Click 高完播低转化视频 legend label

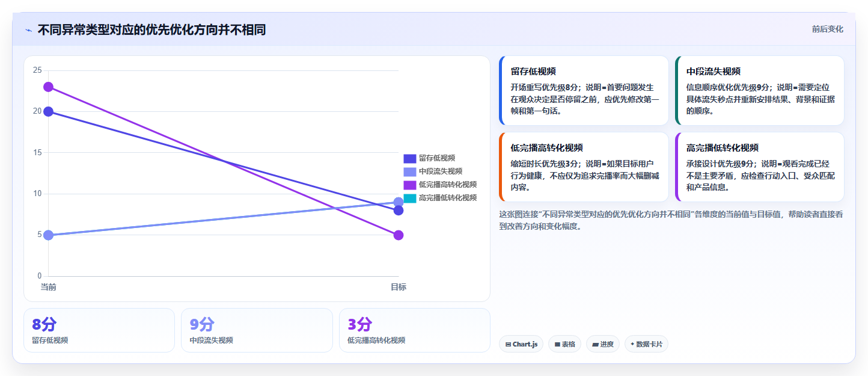point(448,198)
